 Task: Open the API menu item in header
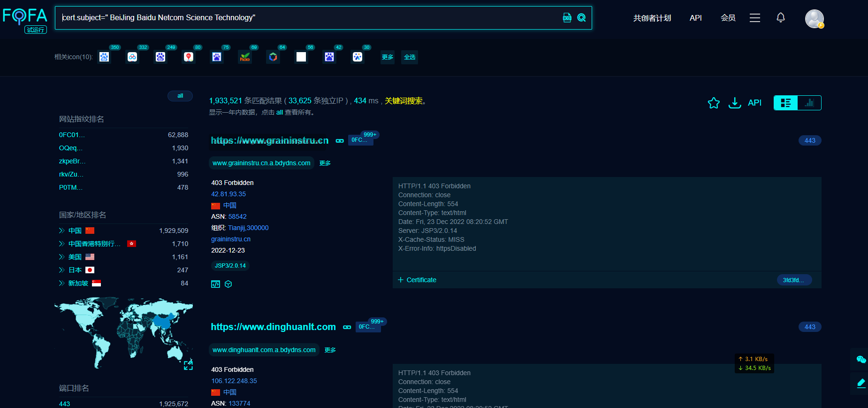[695, 18]
